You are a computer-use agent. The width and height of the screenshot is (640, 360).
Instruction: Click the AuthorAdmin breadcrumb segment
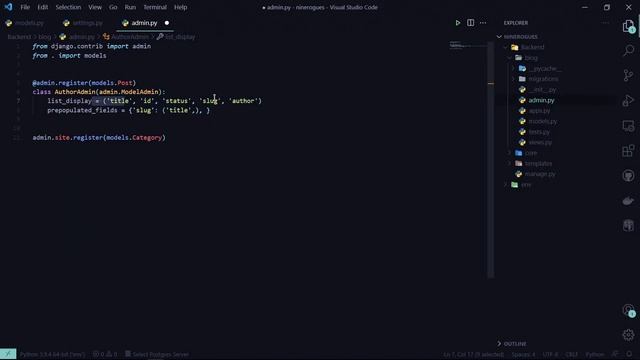[x=130, y=37]
